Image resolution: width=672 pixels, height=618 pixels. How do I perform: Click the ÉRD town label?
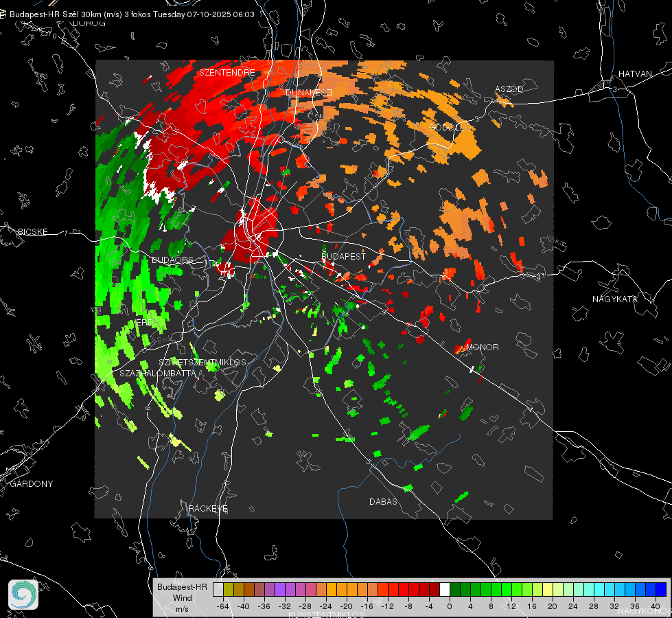coord(144,322)
